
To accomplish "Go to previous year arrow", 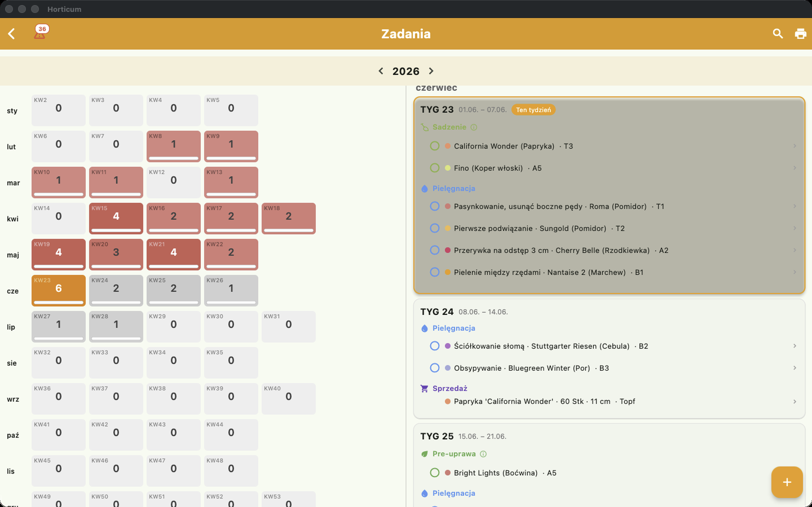I will coord(381,71).
